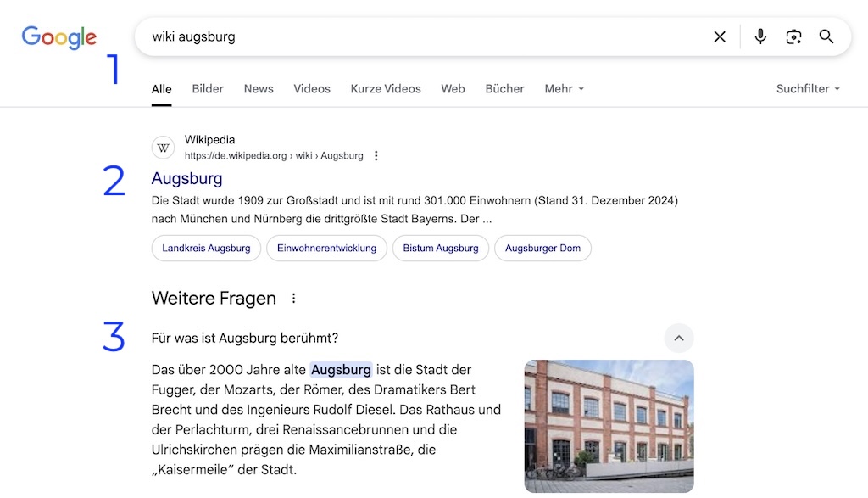The width and height of the screenshot is (868, 498).
Task: Open the Landkreis Augsburg sitelink chip
Action: point(206,249)
